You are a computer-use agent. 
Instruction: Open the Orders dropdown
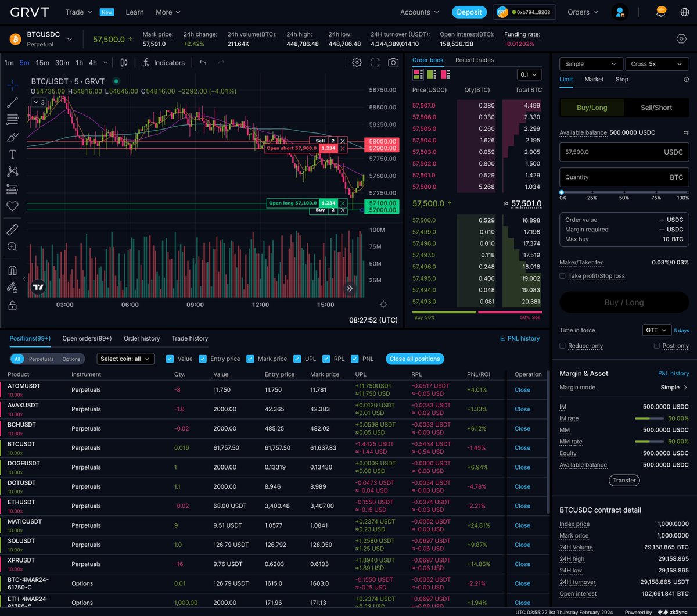pos(583,12)
